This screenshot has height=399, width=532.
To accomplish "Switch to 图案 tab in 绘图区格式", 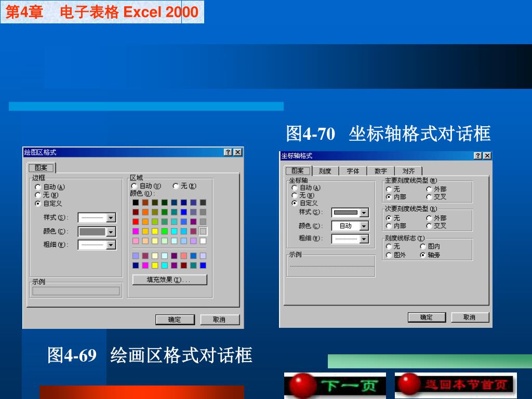I will click(42, 168).
